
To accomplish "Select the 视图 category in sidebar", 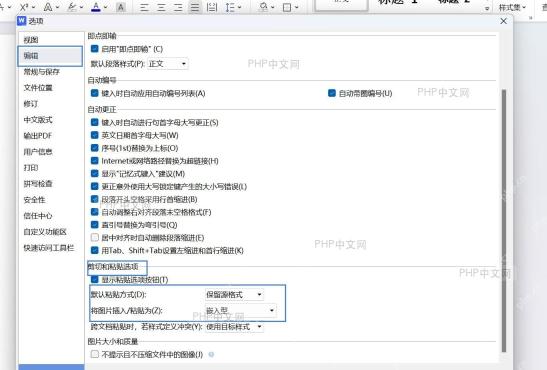I will (x=31, y=40).
